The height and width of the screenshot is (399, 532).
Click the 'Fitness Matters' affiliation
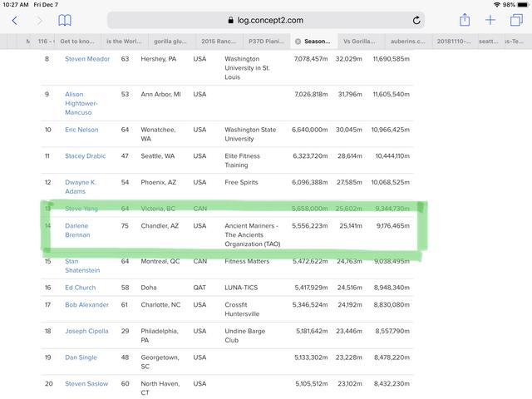tap(247, 261)
